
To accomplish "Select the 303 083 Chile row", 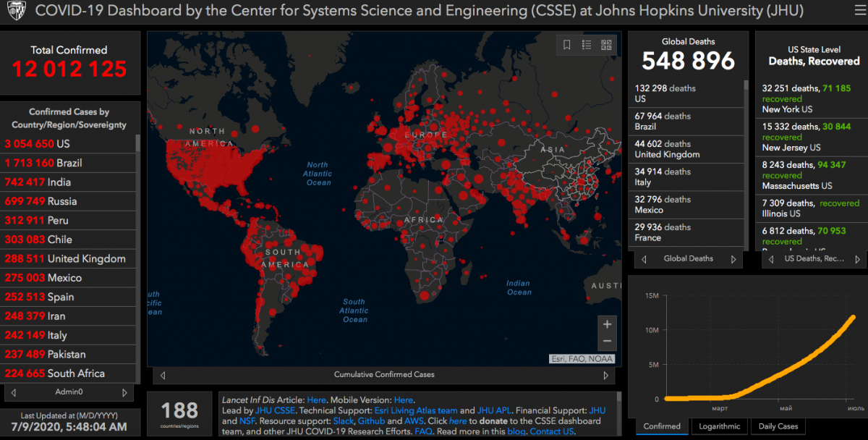I will pos(69,240).
